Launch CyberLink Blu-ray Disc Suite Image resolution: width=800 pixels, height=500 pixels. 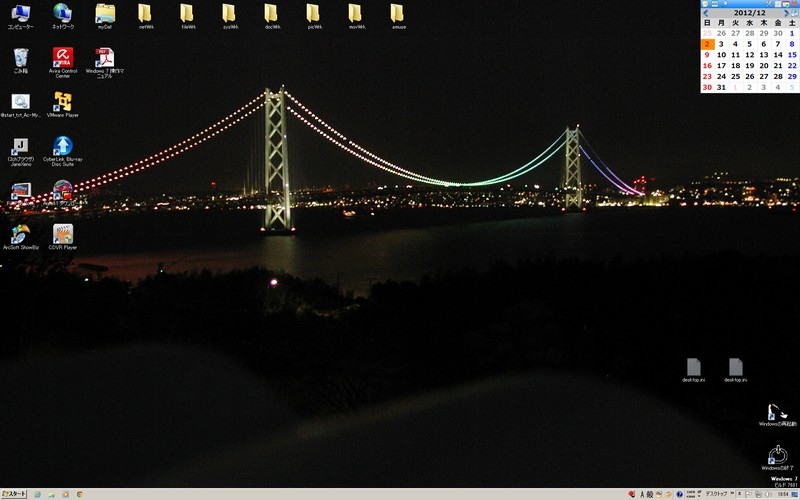coord(62,146)
